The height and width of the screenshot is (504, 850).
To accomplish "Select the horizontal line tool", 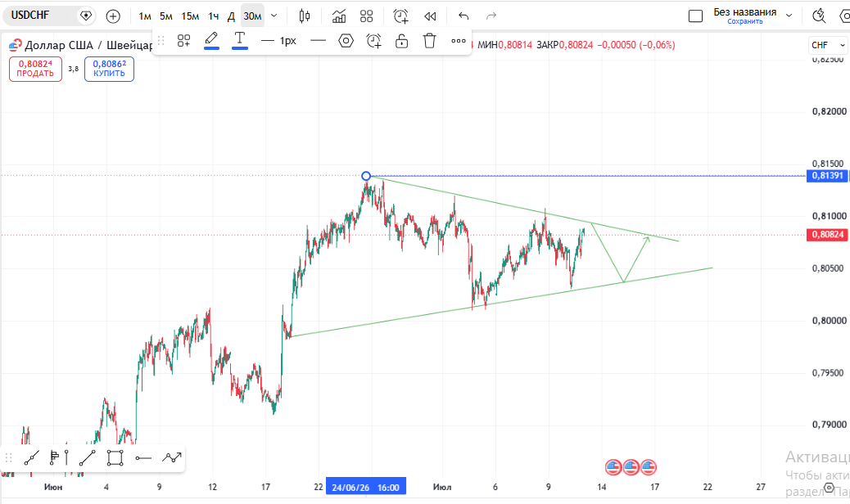I will (x=143, y=458).
